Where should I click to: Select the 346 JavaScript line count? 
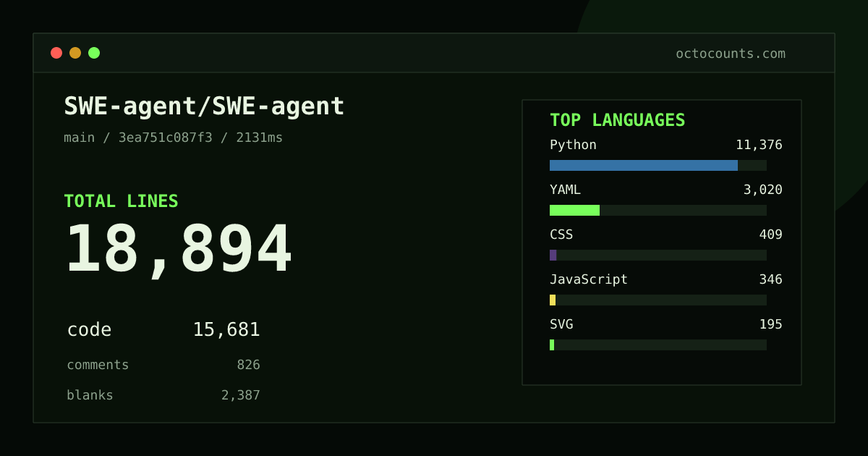[770, 279]
